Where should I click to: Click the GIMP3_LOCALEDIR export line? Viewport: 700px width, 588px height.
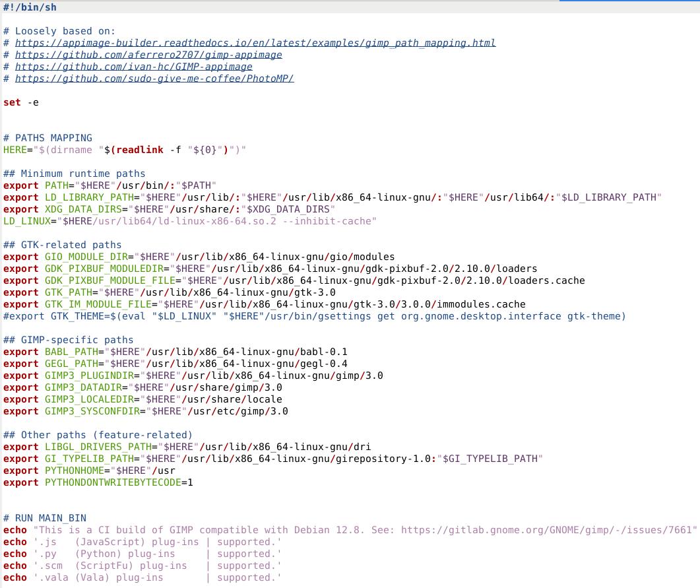(x=143, y=399)
